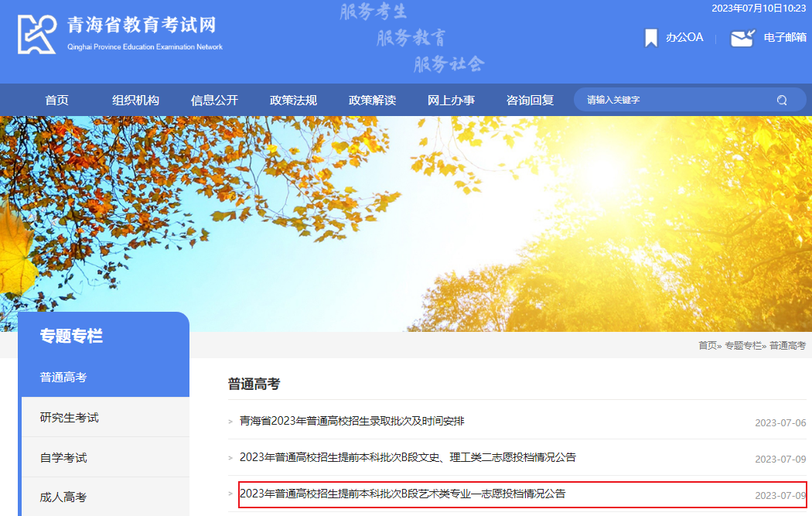Open the 组织机构 menu

(x=135, y=100)
